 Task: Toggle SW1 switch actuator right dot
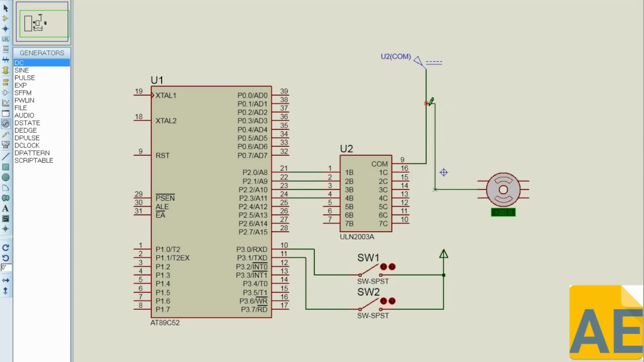tap(392, 267)
